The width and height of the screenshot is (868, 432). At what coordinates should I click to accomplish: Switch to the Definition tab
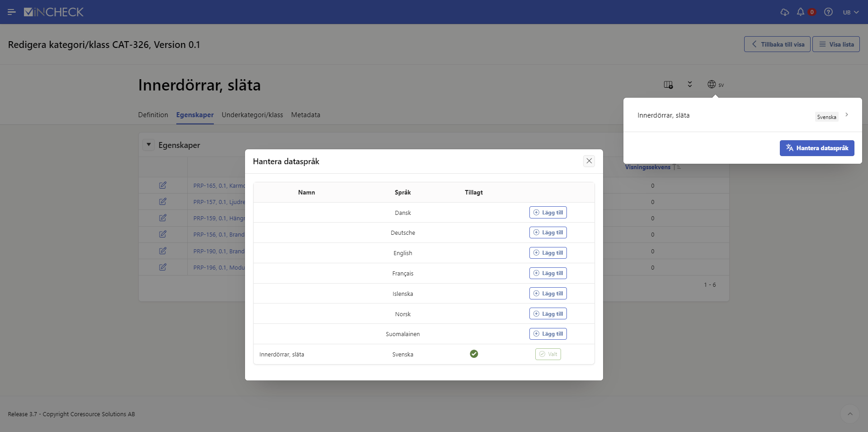click(x=153, y=115)
